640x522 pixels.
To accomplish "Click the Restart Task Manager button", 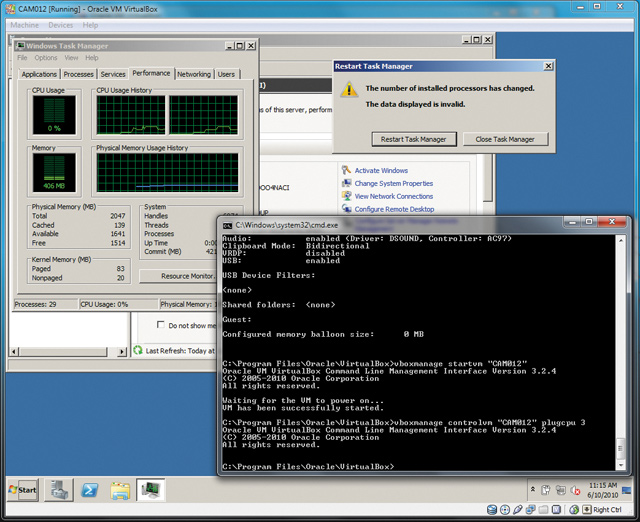I will tap(413, 139).
